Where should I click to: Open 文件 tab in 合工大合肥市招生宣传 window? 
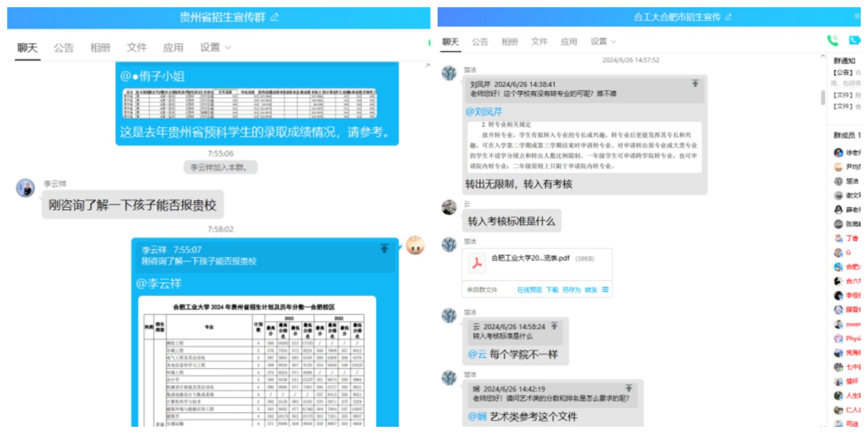pyautogui.click(x=539, y=42)
